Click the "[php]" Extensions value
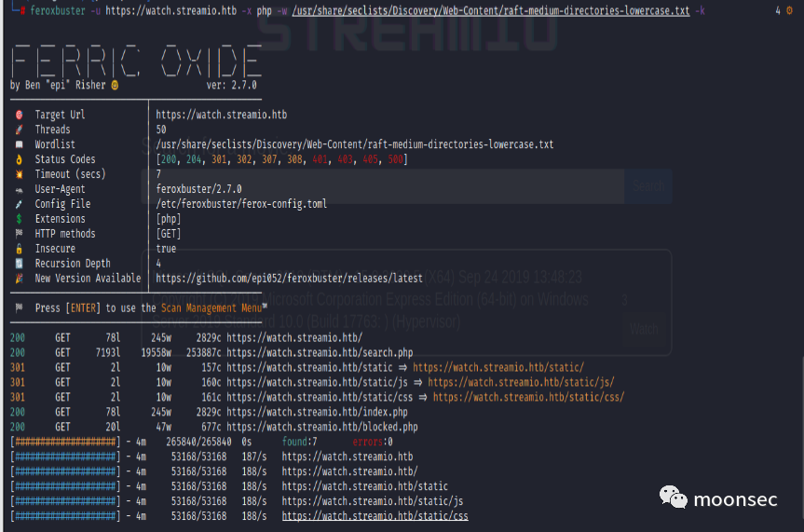The height and width of the screenshot is (532, 804). (x=169, y=219)
